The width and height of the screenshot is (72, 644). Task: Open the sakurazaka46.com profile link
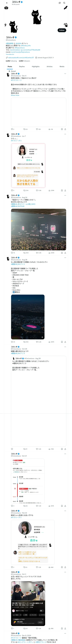click(x=21, y=58)
